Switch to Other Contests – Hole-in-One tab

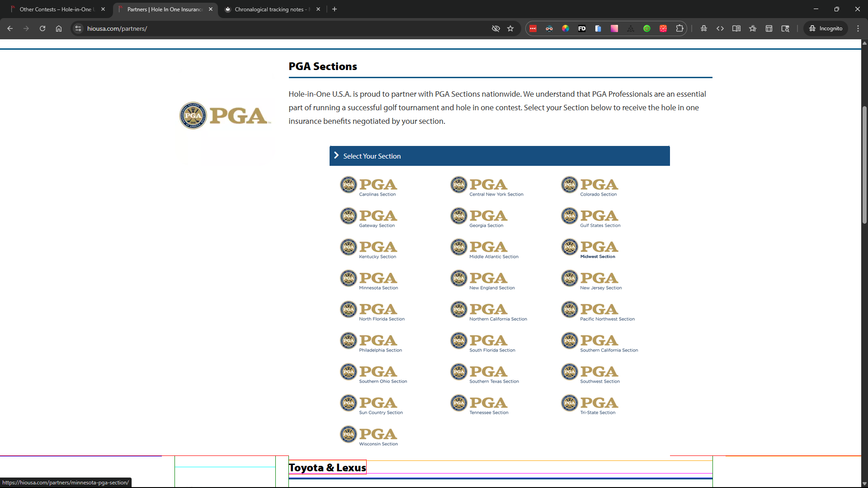pyautogui.click(x=57, y=9)
